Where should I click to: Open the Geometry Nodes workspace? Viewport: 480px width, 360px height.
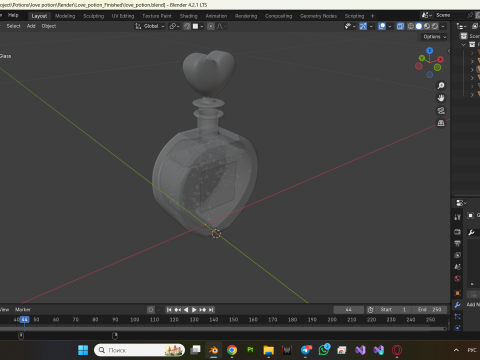pos(318,16)
